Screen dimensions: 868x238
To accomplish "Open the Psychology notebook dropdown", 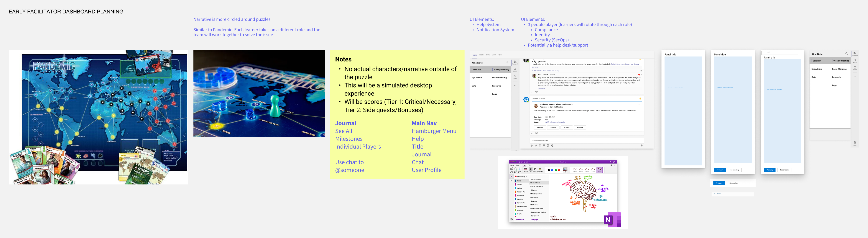I will (526, 177).
